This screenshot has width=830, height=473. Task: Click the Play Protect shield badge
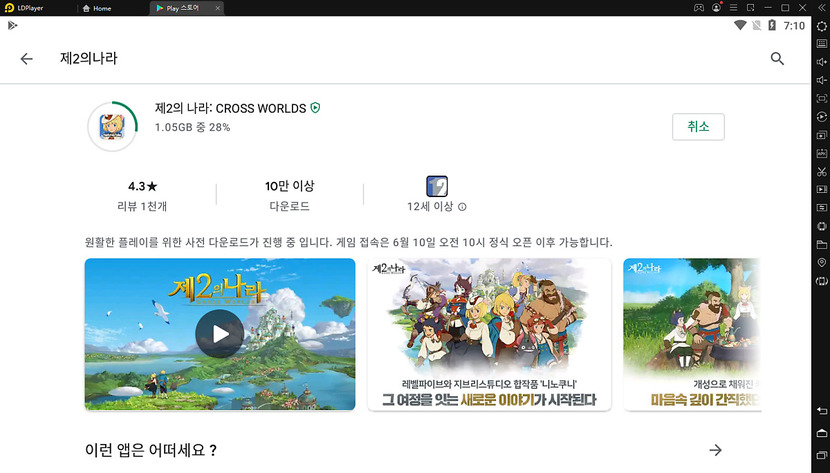tap(315, 108)
